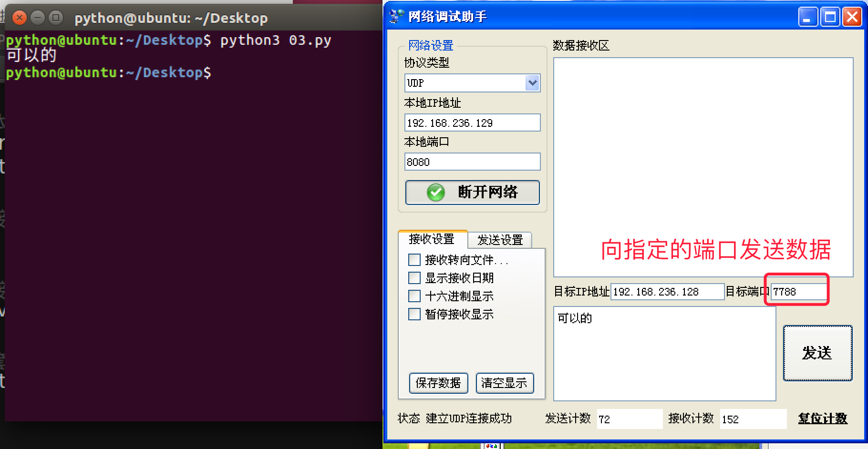This screenshot has width=868, height=449.
Task: Enable the 接收转向文件 option
Action: tap(414, 260)
